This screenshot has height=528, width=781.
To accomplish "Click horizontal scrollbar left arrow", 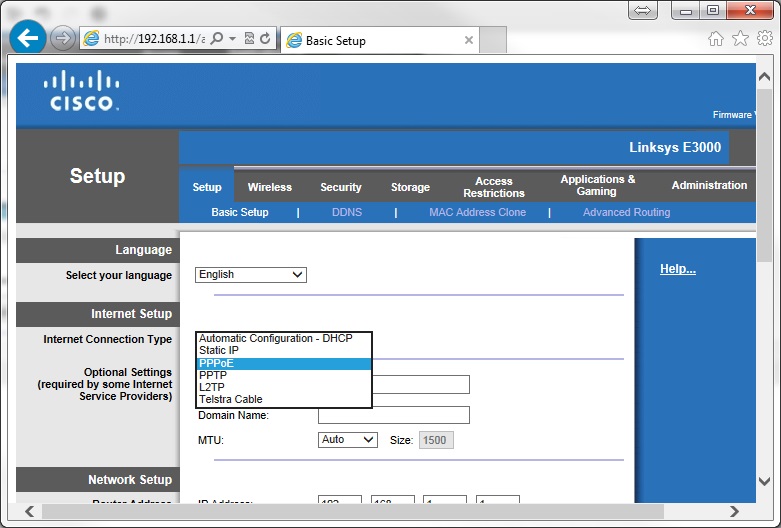I will [x=30, y=512].
